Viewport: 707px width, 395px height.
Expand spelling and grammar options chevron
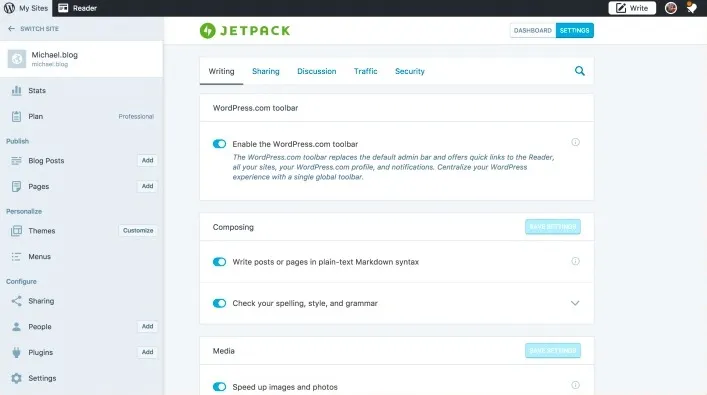(575, 303)
